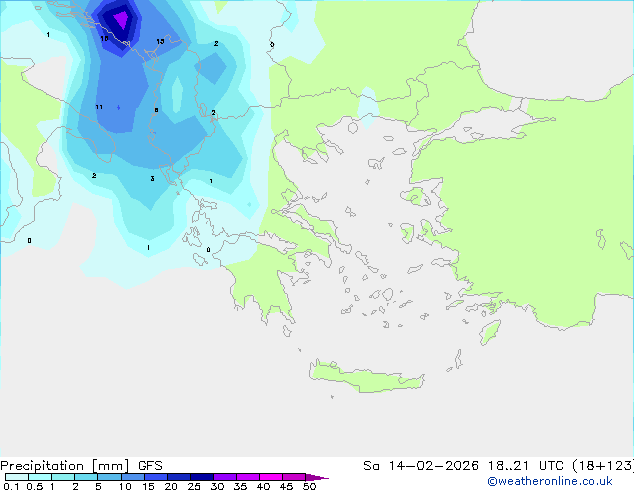
Task: Click the 5–10 mm legend color swatch
Action: tap(109, 477)
